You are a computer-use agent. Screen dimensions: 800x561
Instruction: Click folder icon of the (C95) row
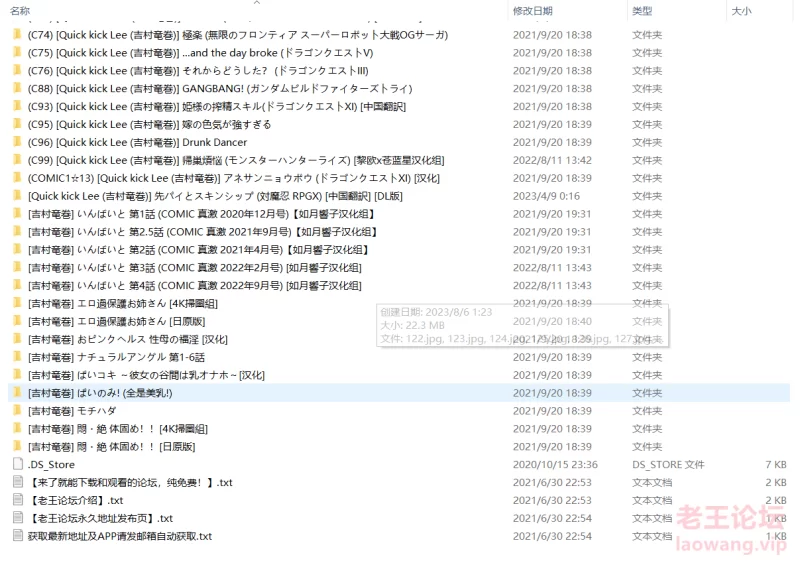pos(17,123)
